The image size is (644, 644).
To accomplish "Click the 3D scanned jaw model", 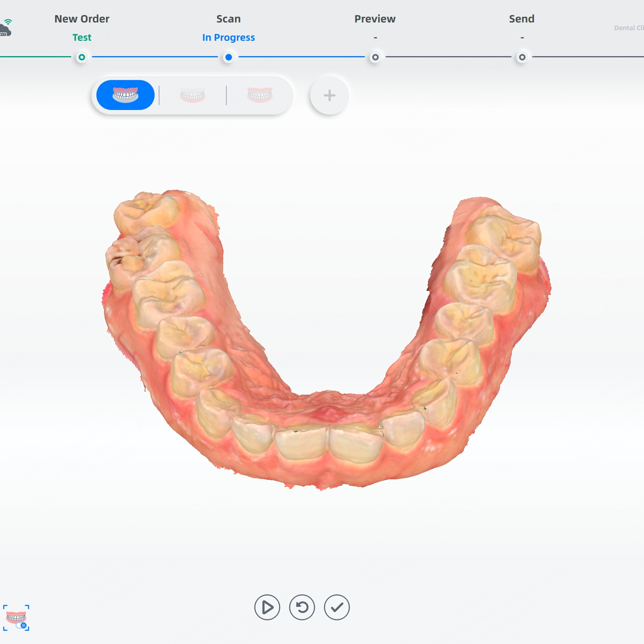I will 322,349.
